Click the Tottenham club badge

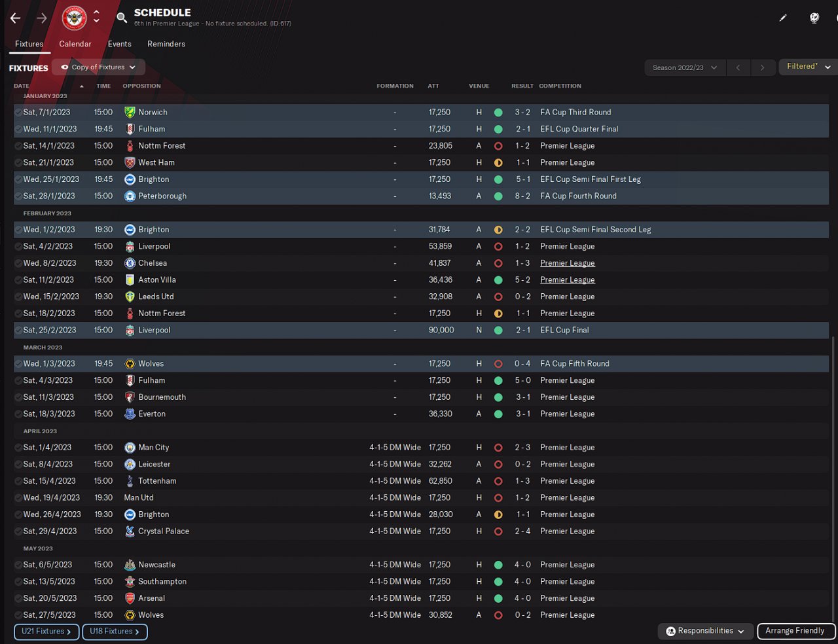pyautogui.click(x=130, y=481)
